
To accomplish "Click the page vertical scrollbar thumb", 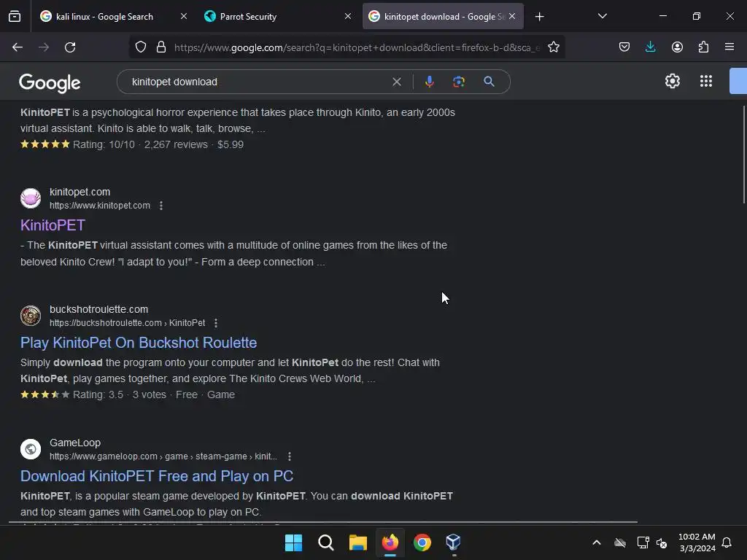I will (743, 155).
